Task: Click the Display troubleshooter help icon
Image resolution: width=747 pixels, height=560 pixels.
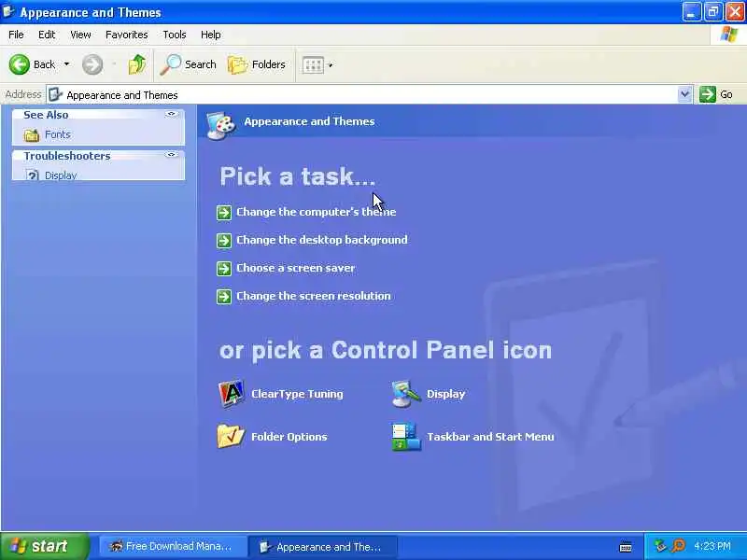Action: point(32,175)
